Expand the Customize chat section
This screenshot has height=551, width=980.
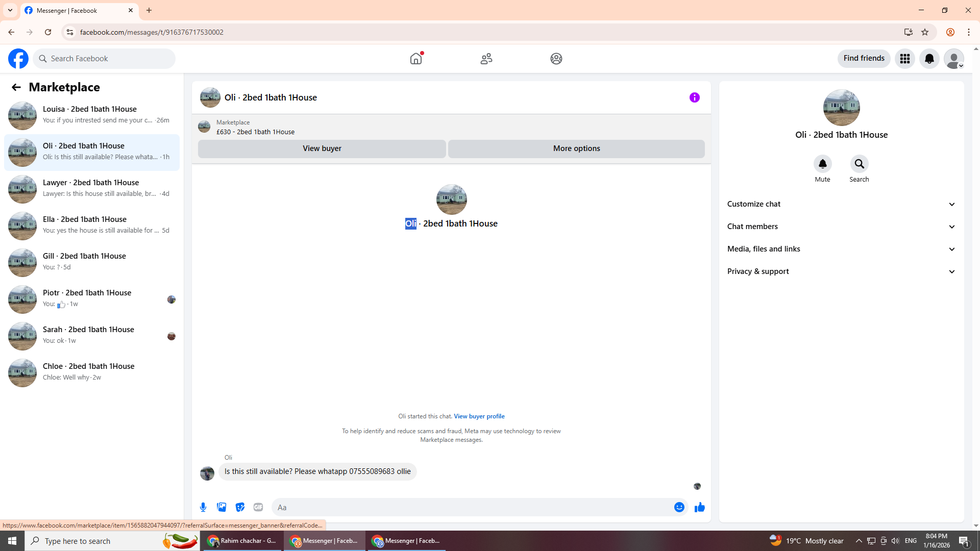click(841, 204)
